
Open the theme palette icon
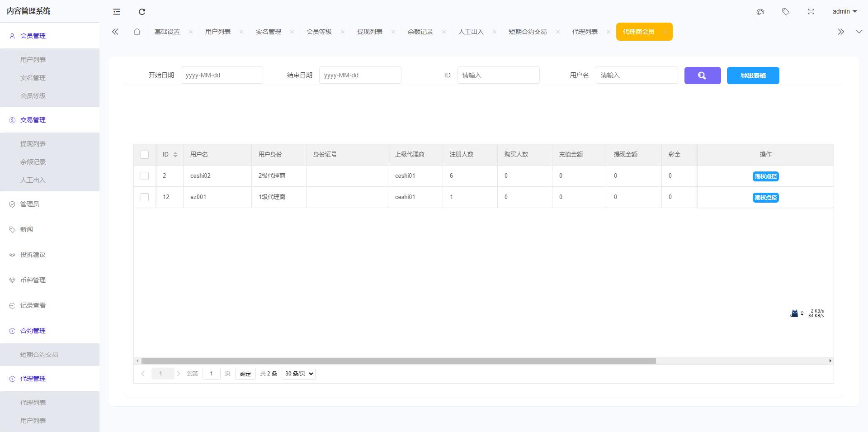[760, 12]
